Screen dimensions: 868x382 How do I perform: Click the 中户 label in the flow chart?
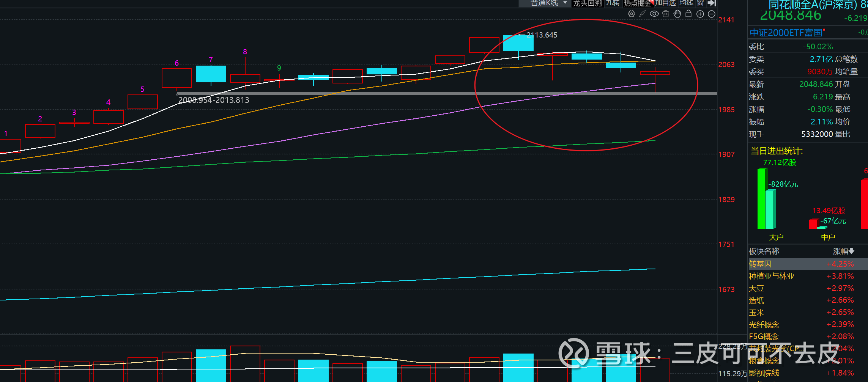pyautogui.click(x=828, y=237)
